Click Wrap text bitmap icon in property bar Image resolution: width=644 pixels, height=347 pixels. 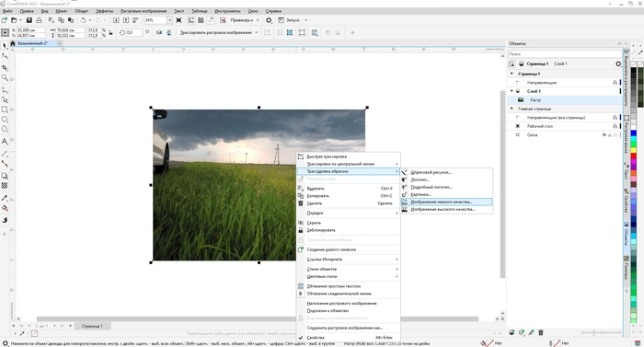[x=315, y=32]
